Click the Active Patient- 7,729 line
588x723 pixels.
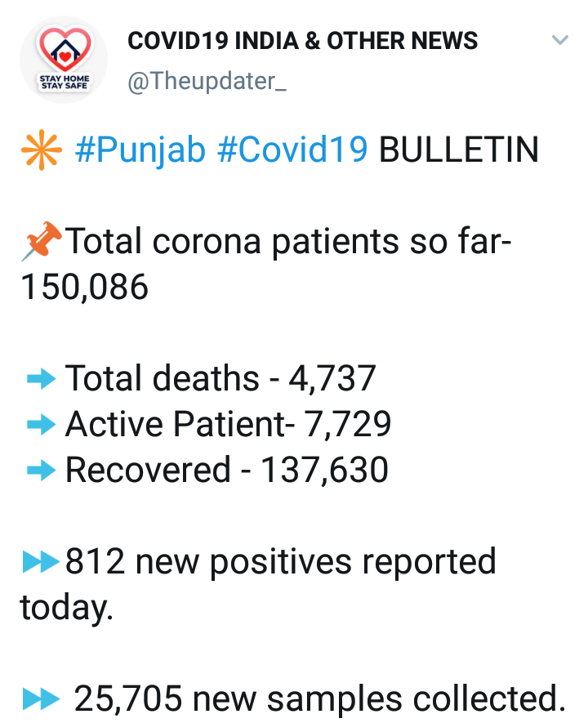click(228, 425)
